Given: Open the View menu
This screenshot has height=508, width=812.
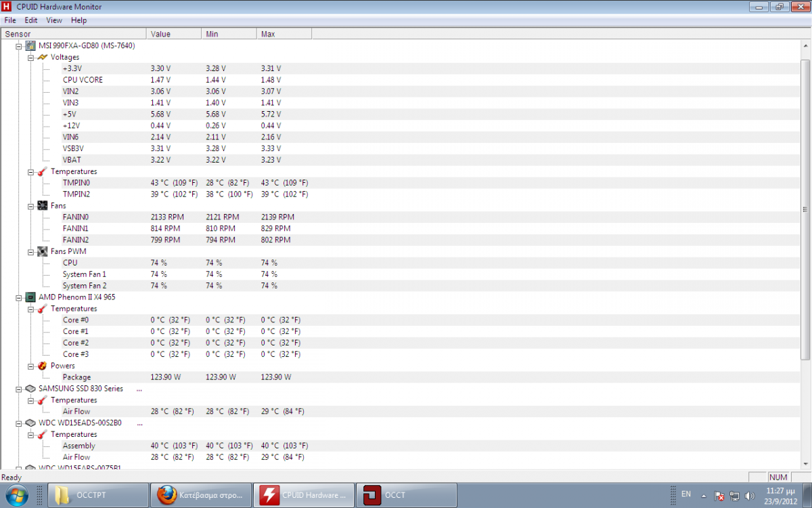Looking at the screenshot, I should point(54,20).
